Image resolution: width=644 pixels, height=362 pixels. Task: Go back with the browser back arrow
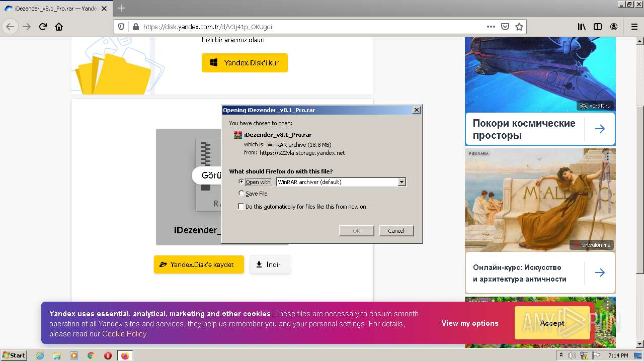10,27
